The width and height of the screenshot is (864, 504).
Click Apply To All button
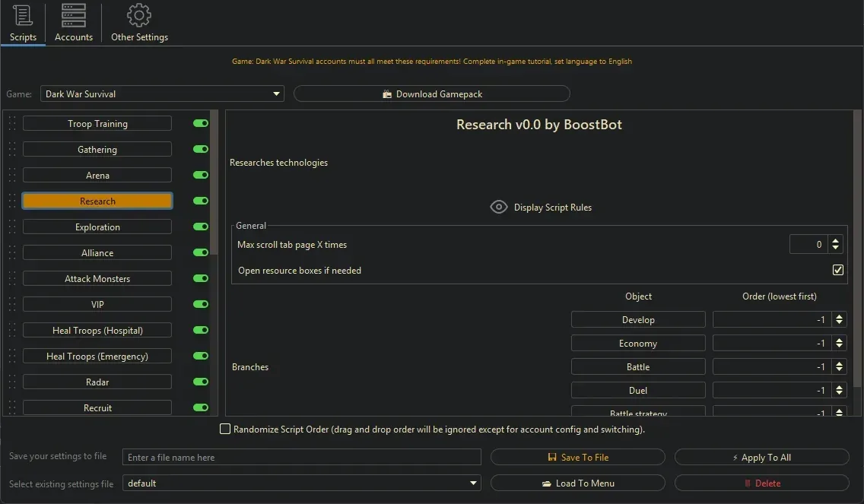tap(761, 457)
